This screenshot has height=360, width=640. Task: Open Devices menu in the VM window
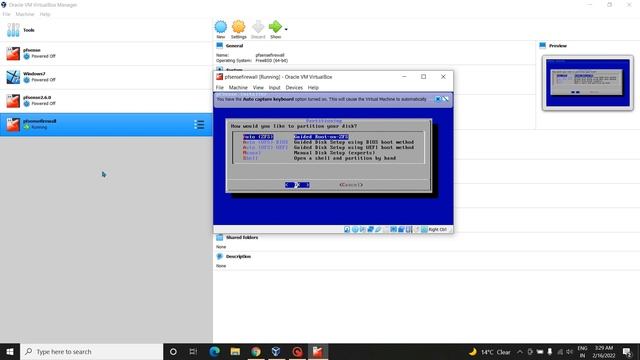(x=294, y=88)
